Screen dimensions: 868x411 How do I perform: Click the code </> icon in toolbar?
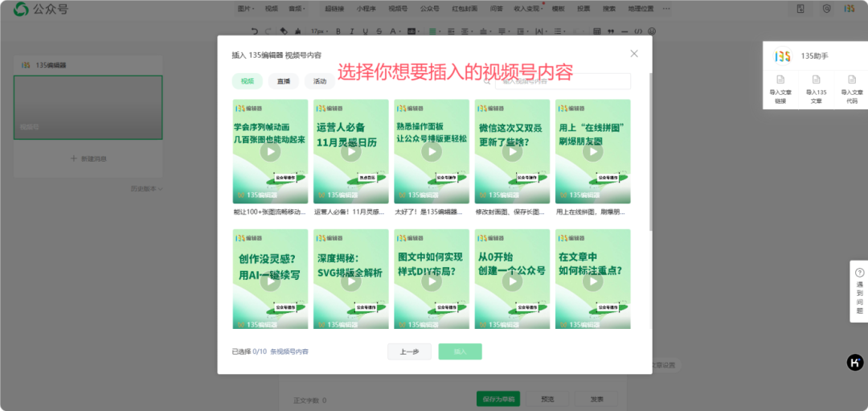pyautogui.click(x=638, y=31)
